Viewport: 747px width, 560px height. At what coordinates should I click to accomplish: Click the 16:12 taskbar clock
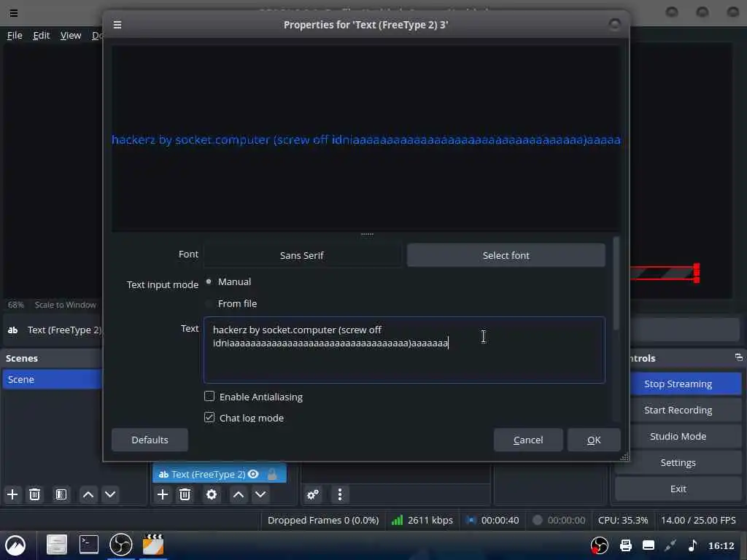pos(721,545)
